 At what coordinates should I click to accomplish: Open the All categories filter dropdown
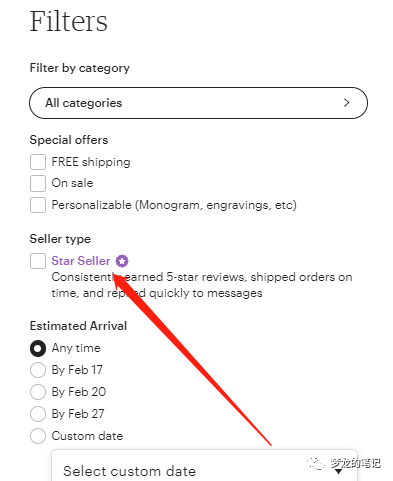(x=198, y=103)
